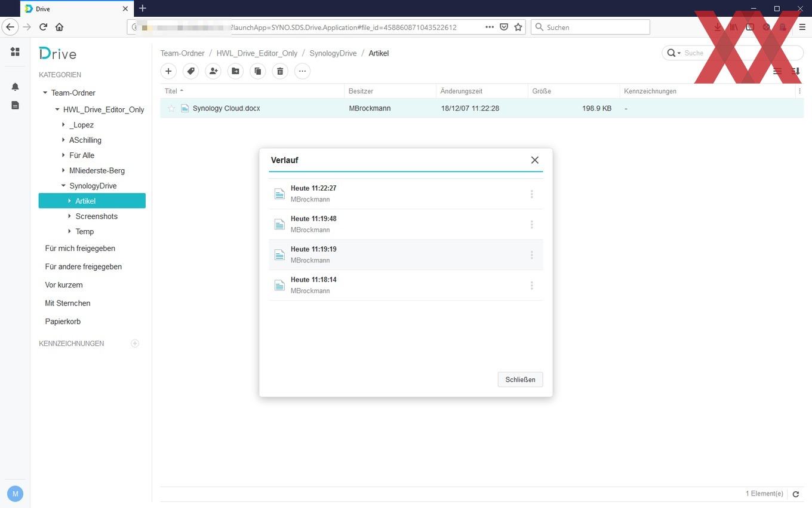
Task: Open the browser page actions ellipsis
Action: (x=490, y=27)
